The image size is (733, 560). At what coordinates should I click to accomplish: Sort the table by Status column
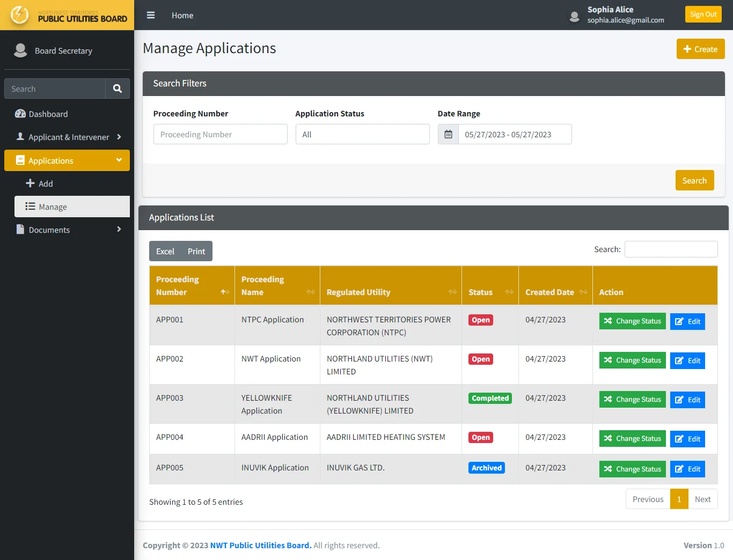click(509, 292)
